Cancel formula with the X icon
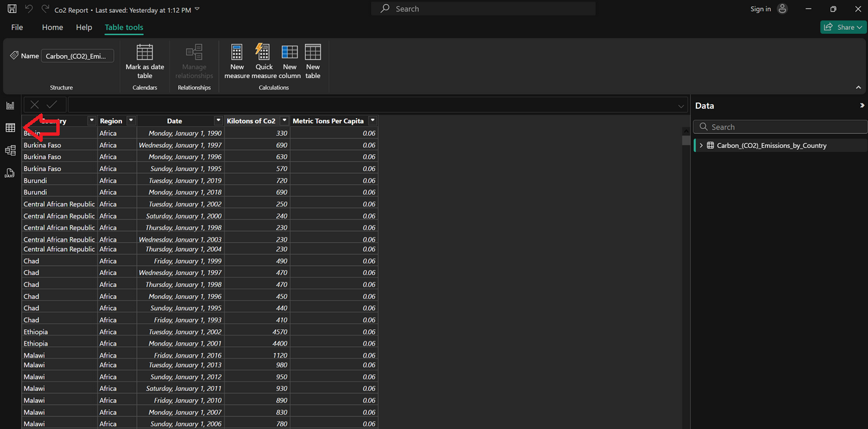This screenshot has height=429, width=868. pyautogui.click(x=35, y=105)
